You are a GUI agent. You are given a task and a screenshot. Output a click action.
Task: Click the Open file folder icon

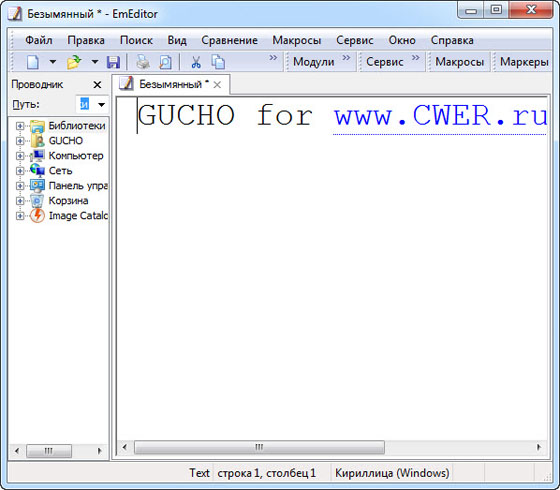[x=74, y=62]
